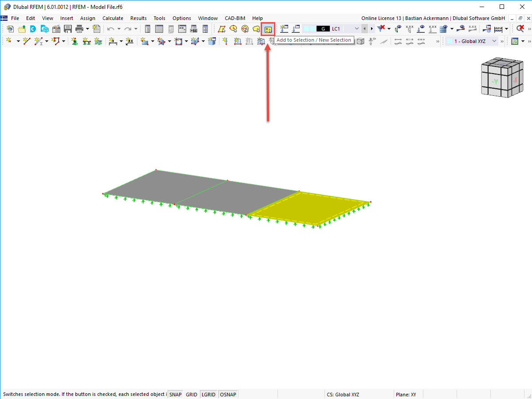Create a new model via toolbar icon
The width and height of the screenshot is (532, 399).
tap(10, 29)
